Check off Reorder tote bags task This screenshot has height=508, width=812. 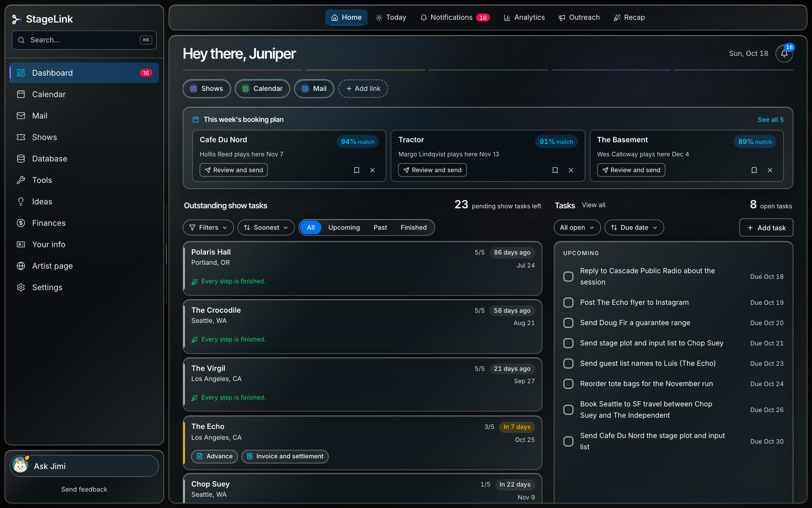coord(568,384)
